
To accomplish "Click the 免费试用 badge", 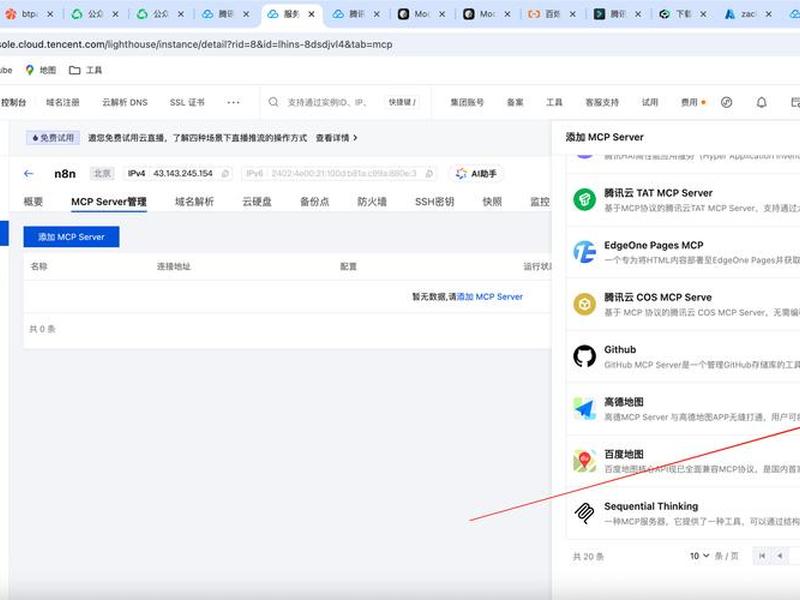I will coord(53,138).
